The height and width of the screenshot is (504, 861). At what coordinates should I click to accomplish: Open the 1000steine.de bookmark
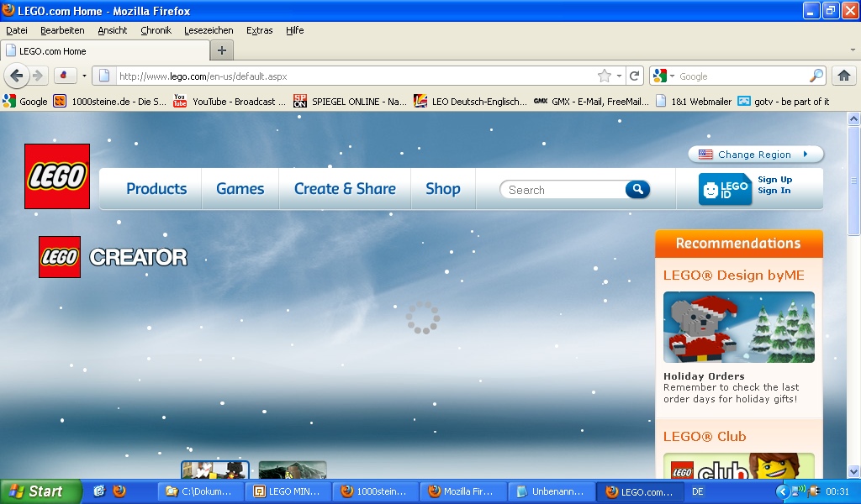[x=110, y=102]
